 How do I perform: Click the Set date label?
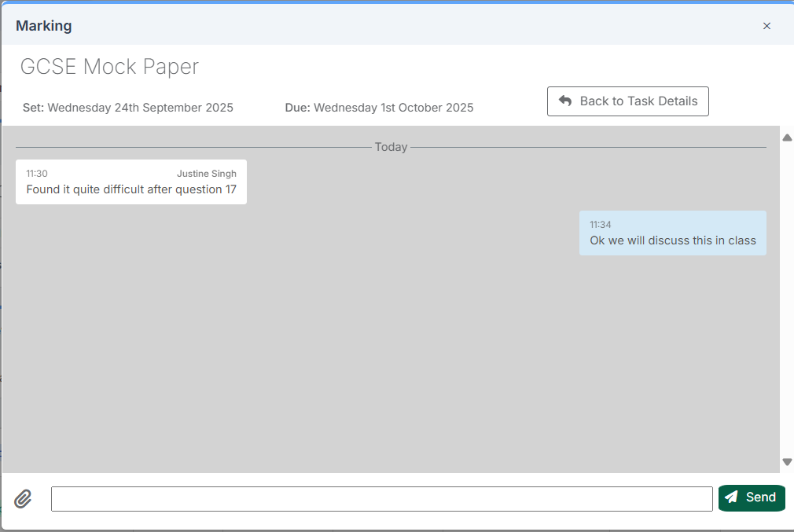click(x=127, y=107)
